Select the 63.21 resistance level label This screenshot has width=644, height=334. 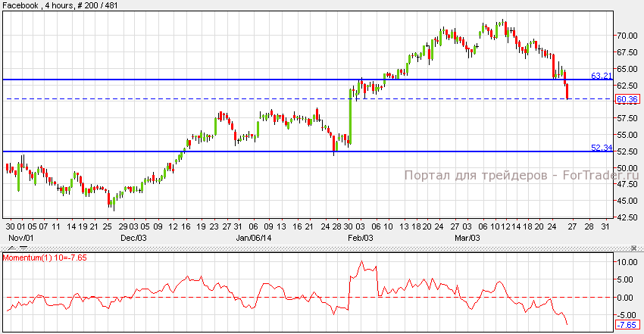[601, 76]
